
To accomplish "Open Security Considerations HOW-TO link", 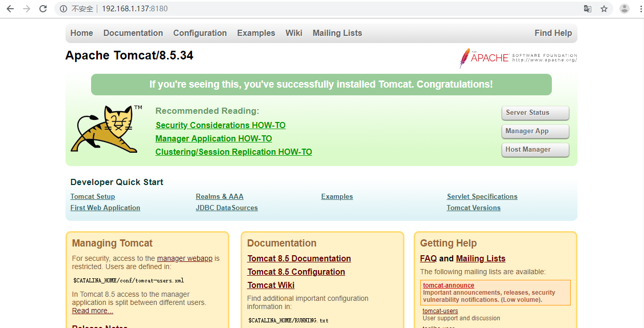I will pos(221,125).
